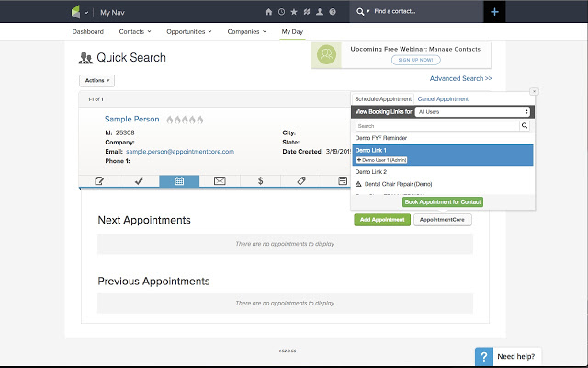Open the email envelope icon tab
The image size is (588, 368).
coord(220,181)
